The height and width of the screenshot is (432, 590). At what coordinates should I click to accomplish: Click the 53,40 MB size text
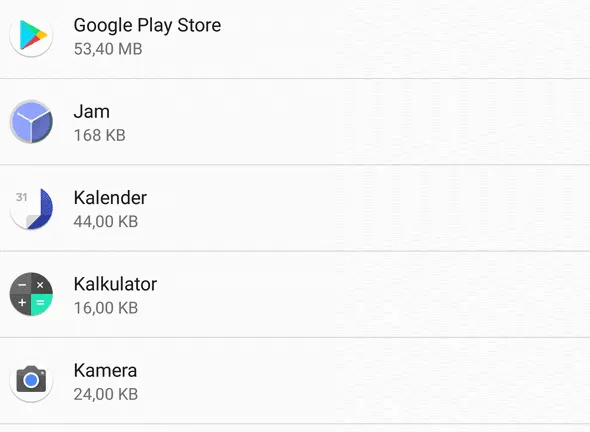(x=108, y=49)
